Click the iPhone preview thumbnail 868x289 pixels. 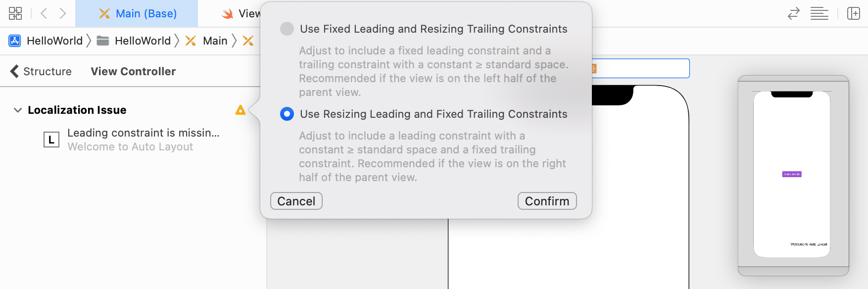click(x=792, y=174)
